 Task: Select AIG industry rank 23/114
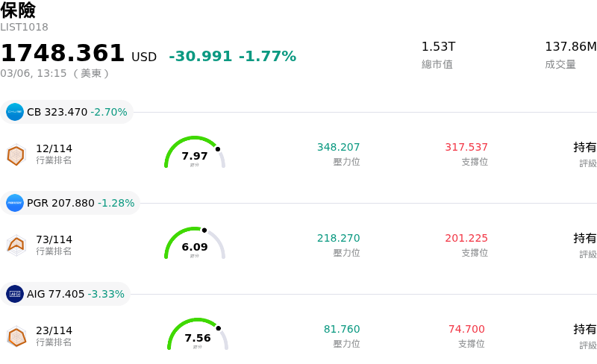click(54, 330)
